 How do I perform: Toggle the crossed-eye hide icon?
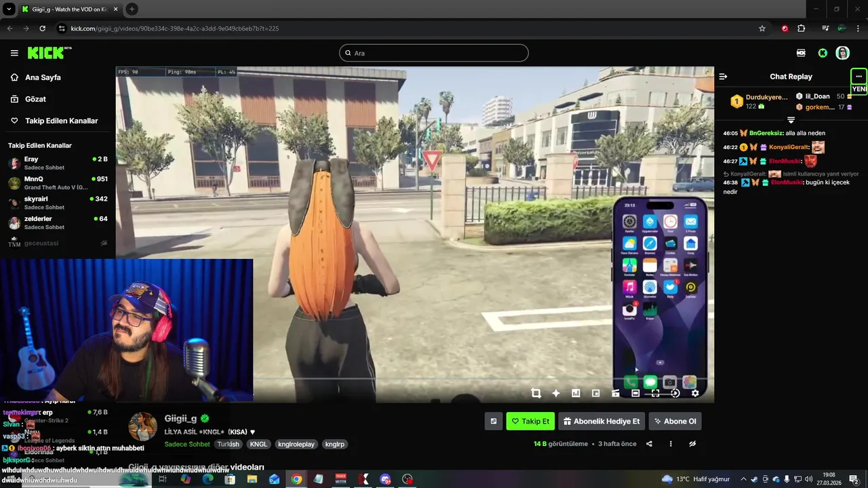(x=692, y=444)
